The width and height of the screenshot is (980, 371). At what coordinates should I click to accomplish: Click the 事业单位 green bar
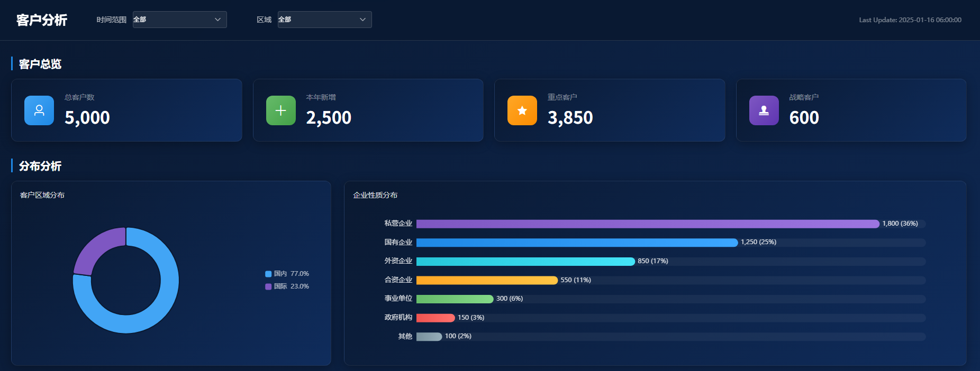tap(455, 299)
